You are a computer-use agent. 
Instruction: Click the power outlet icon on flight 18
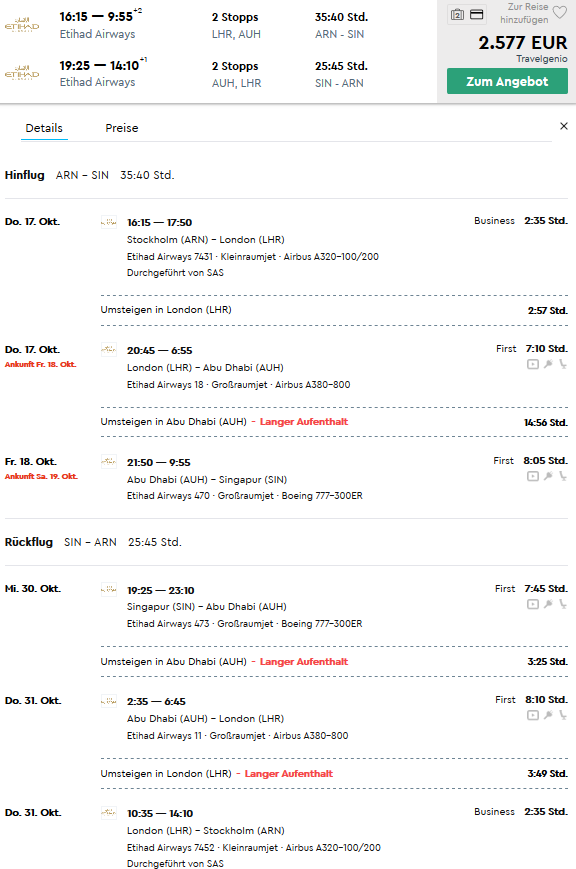click(x=548, y=364)
